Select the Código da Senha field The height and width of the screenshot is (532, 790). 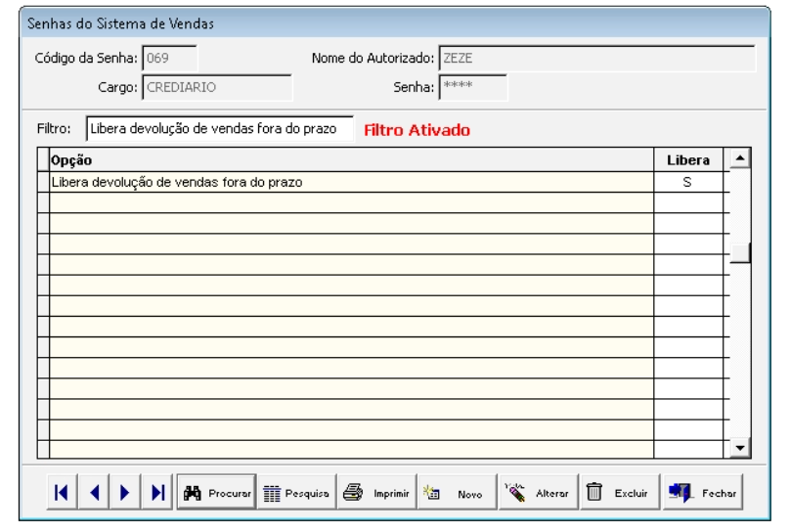(x=169, y=58)
